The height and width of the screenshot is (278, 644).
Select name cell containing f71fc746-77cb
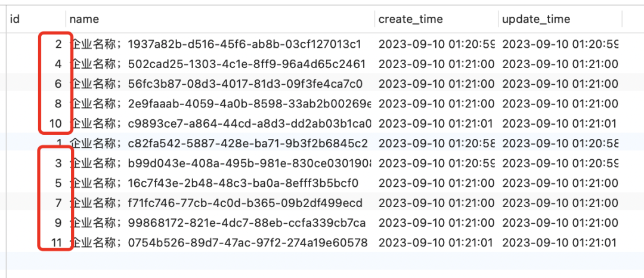(x=217, y=203)
